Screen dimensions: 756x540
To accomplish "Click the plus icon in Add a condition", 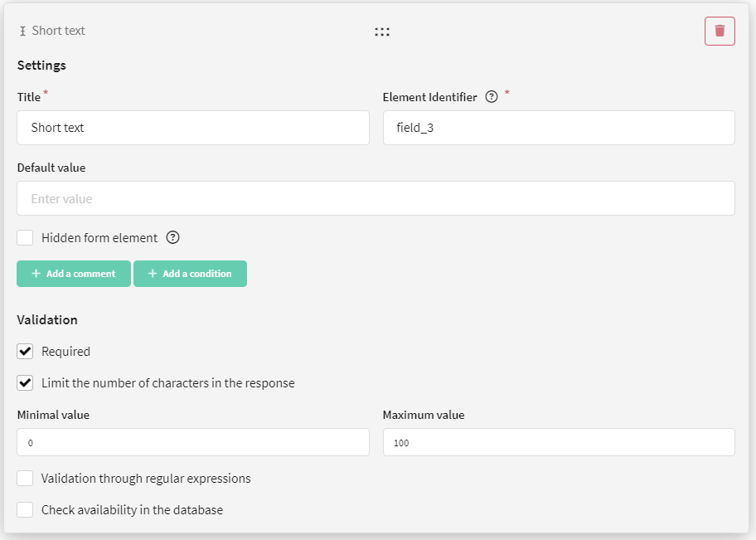I will click(x=153, y=274).
